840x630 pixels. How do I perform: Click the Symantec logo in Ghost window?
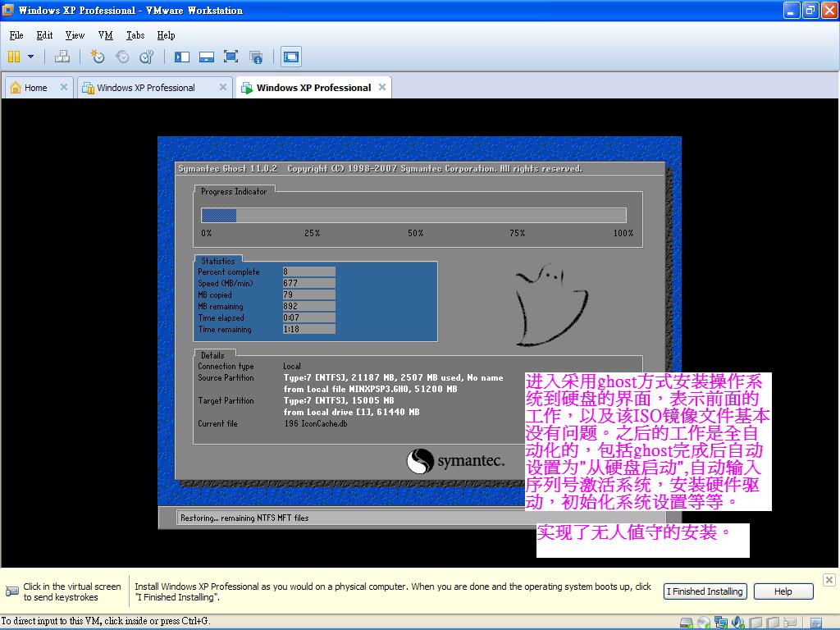[456, 461]
